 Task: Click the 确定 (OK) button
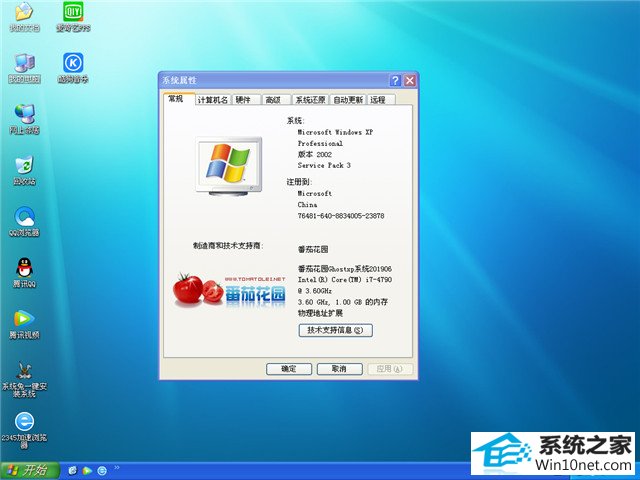[x=289, y=369]
